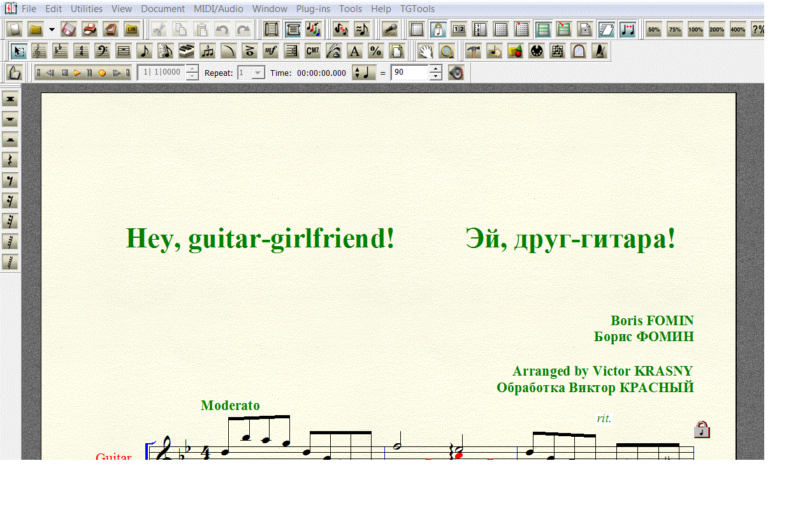Select the Special Tools hammer icon
Screen dimensions: 812x521
(x=474, y=51)
